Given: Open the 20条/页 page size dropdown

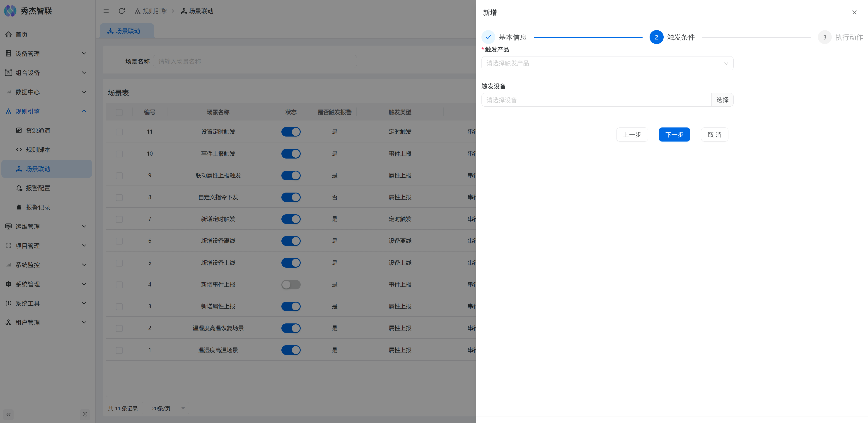Looking at the screenshot, I should (x=165, y=408).
